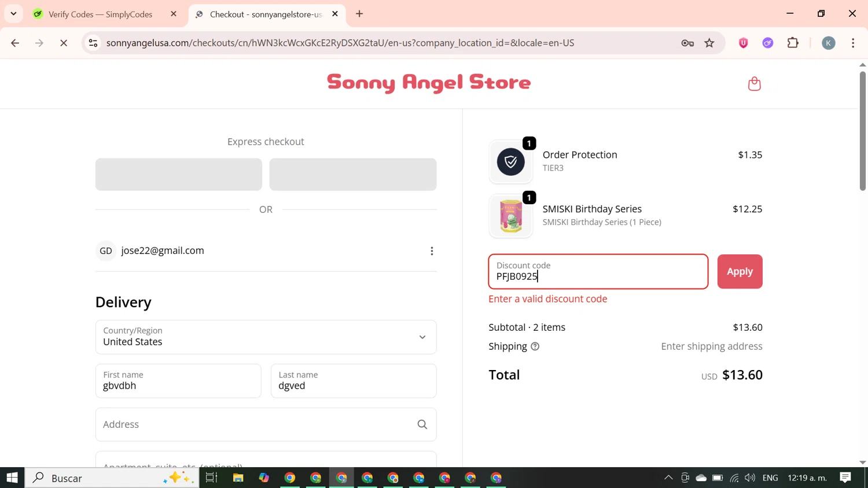Go back to previous page

pyautogui.click(x=15, y=43)
